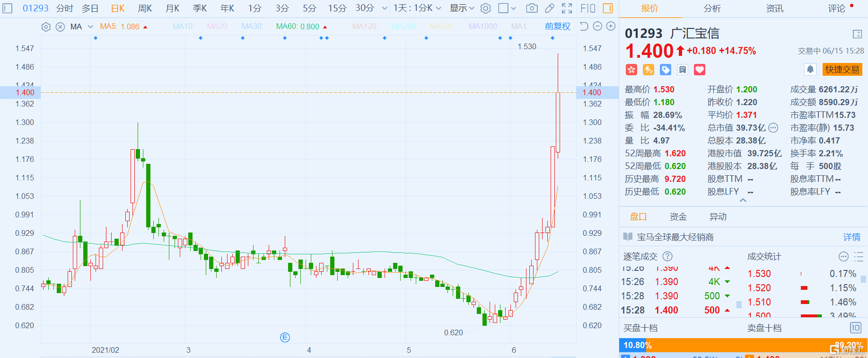Open the note bookmark icon
The image size is (868, 358).
tap(683, 70)
